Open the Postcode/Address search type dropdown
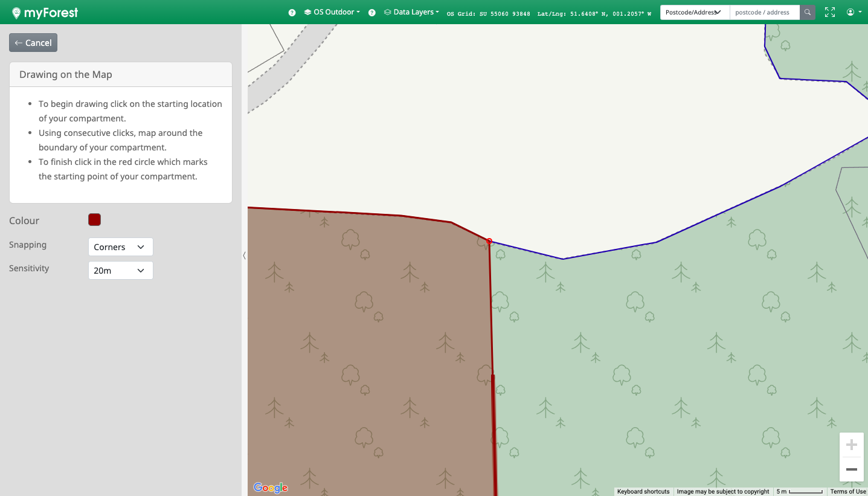 point(694,12)
